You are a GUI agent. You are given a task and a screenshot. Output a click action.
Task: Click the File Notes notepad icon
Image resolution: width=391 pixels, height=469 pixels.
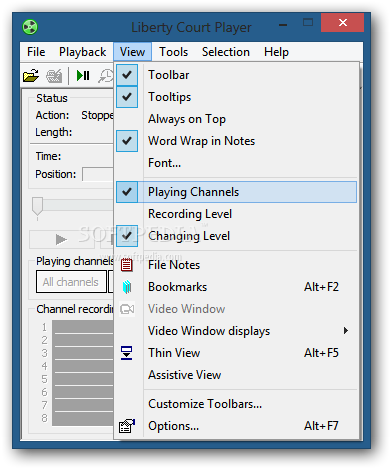(127, 265)
